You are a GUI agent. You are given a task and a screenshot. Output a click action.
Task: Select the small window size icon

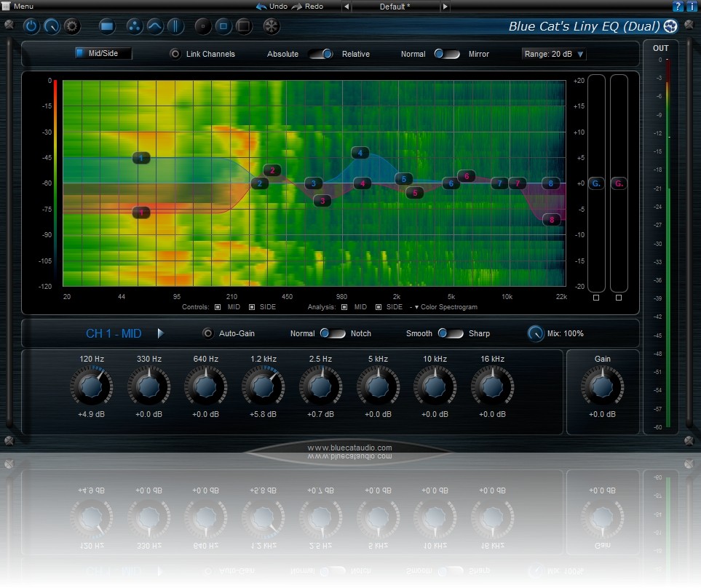point(203,26)
